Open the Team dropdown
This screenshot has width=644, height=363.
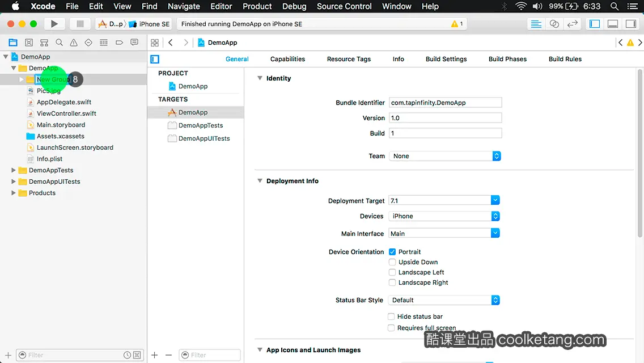click(x=445, y=156)
